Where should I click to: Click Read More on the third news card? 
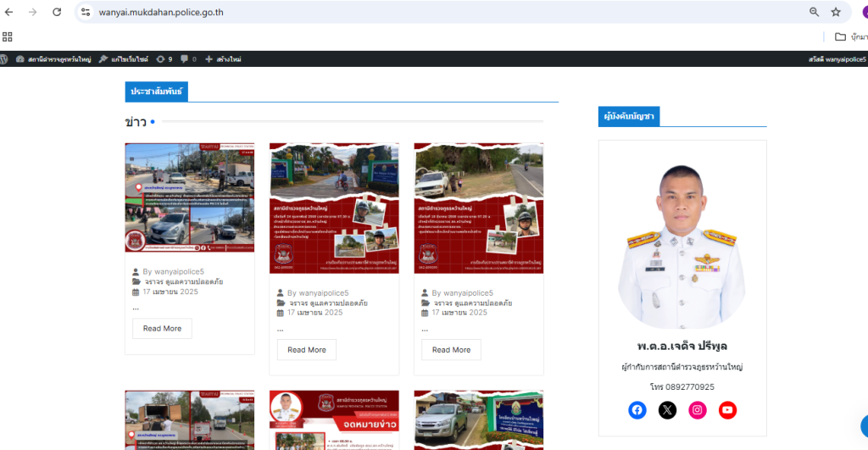coord(451,349)
